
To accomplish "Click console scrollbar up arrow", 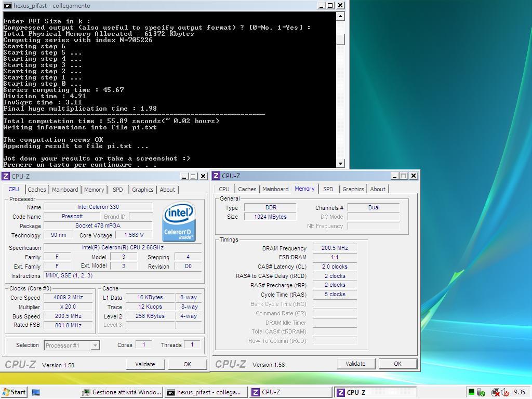I will (341, 16).
